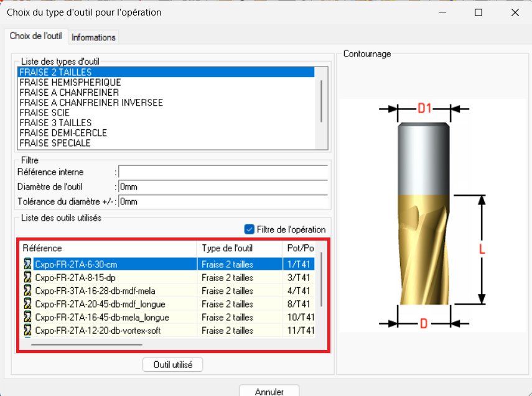Click the Diamètre de l'outil field
The image size is (532, 396).
coord(223,186)
